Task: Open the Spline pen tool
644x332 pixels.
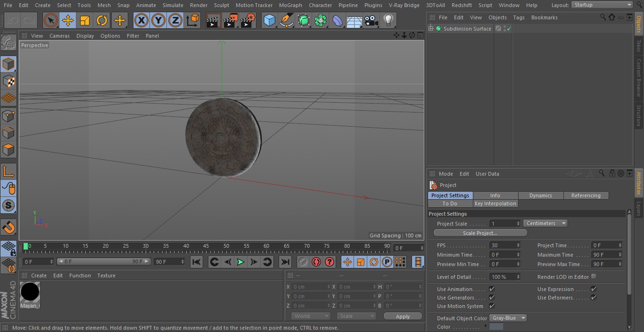Action: click(x=286, y=21)
